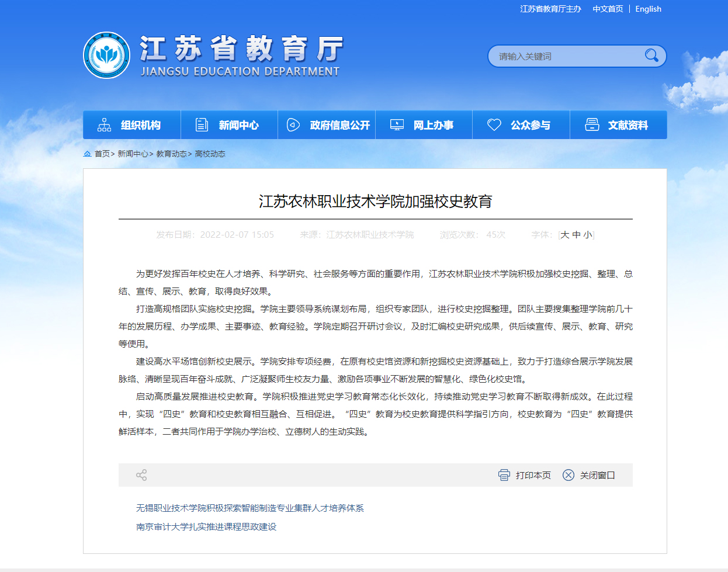Open the 网上办事 menu
This screenshot has height=572, width=728.
(424, 125)
